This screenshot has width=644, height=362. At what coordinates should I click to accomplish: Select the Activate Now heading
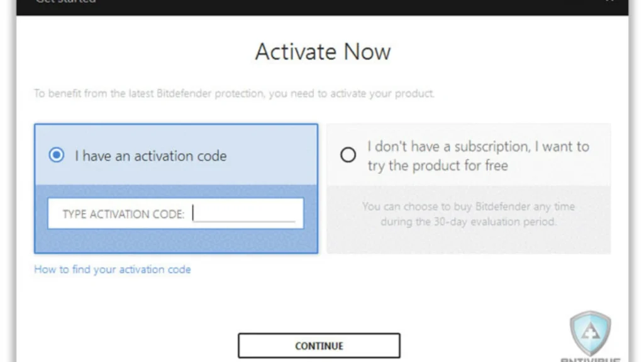[322, 52]
